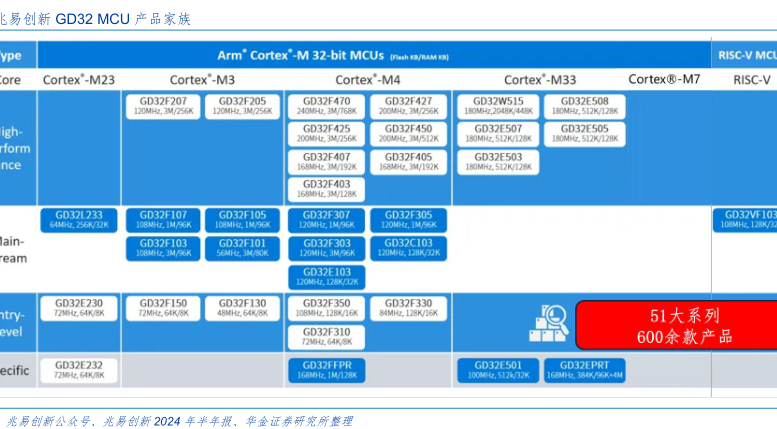Select the blue GD32EPRT product tile
This screenshot has height=429, width=777.
pyautogui.click(x=584, y=369)
